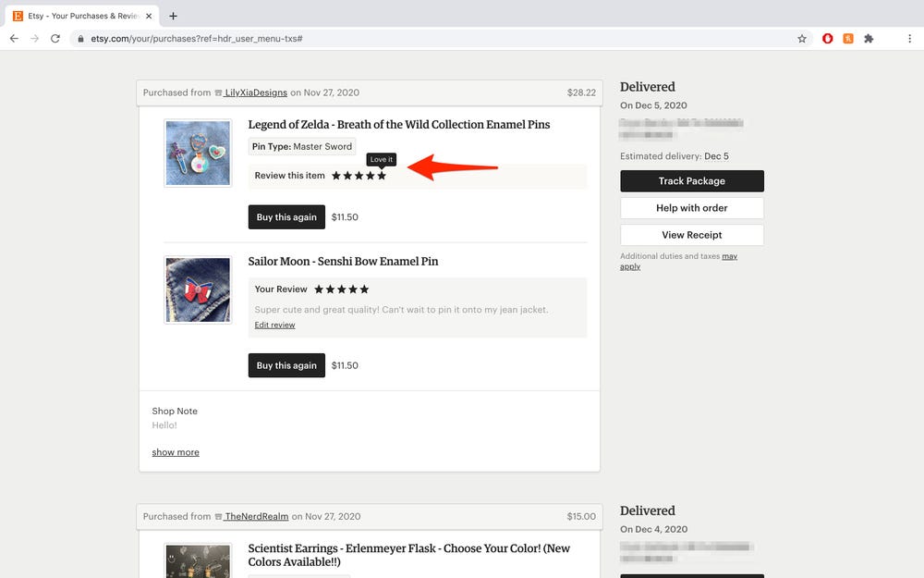Expand the Shop Note with show more
The width and height of the screenshot is (924, 578).
point(176,452)
